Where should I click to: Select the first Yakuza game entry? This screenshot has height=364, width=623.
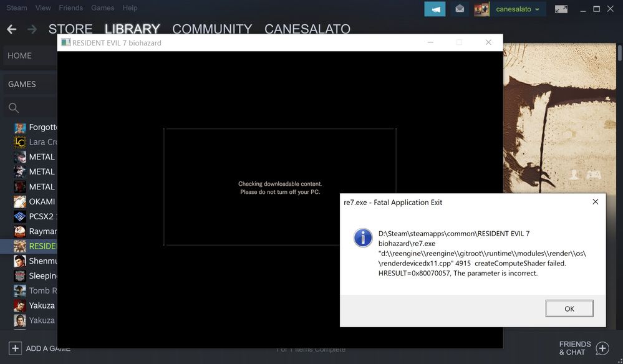click(x=34, y=305)
